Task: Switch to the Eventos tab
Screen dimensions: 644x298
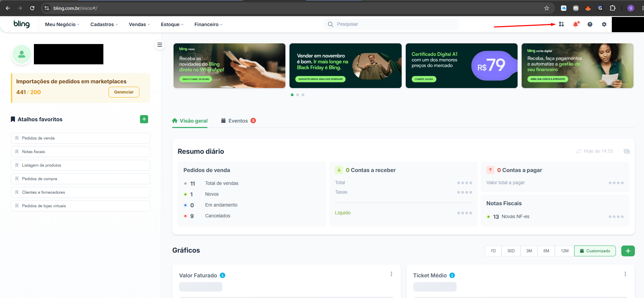Action: coord(238,121)
